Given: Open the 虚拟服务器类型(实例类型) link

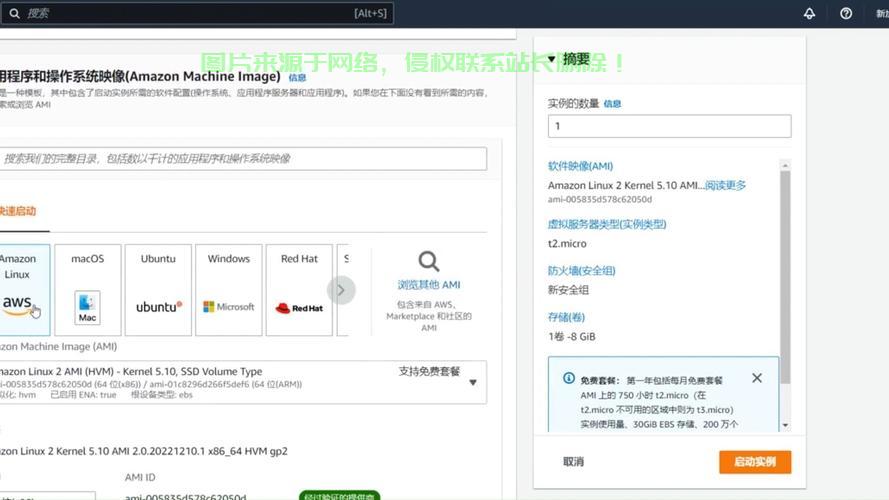Looking at the screenshot, I should coord(607,224).
